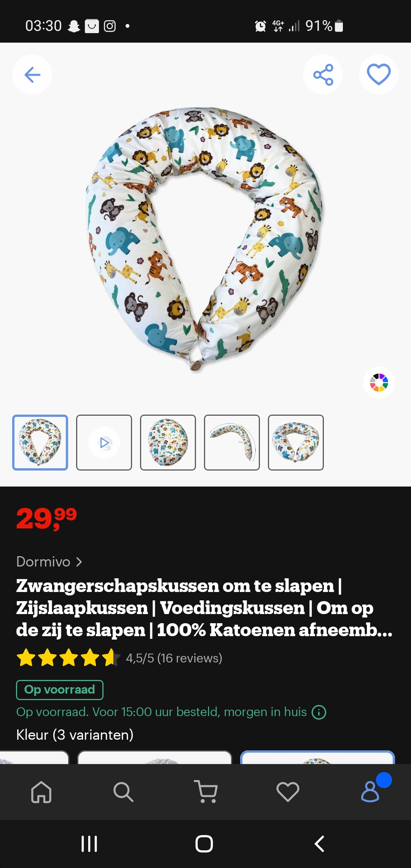Select the first pillow thumbnail
411x868 pixels.
[40, 442]
